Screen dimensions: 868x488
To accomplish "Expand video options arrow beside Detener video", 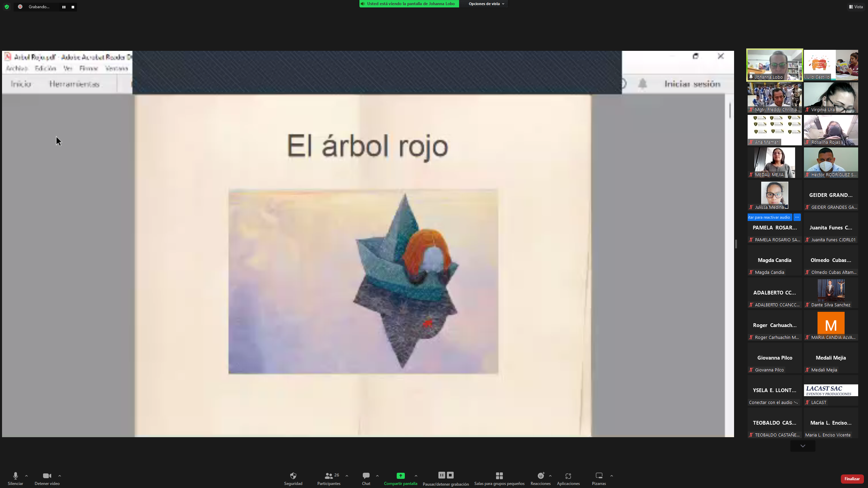I will coord(60,476).
